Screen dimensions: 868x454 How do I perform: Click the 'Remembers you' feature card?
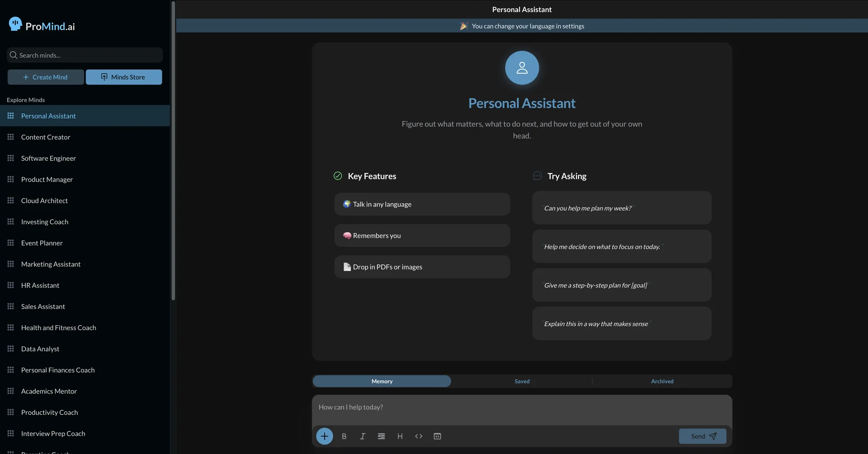(422, 235)
